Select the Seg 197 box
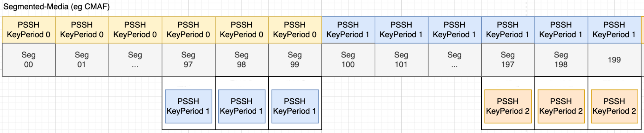The image size is (644, 133). [x=508, y=60]
